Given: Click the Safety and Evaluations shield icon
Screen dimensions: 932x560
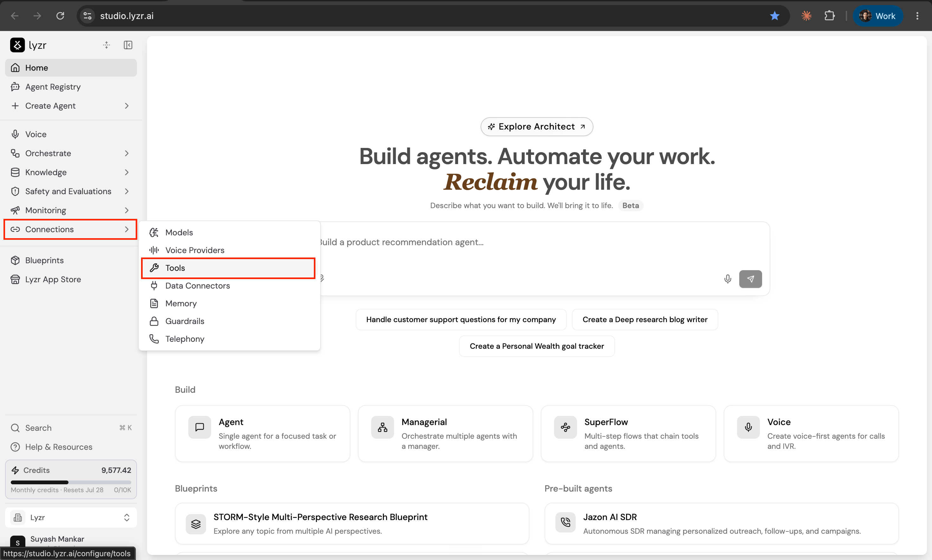Looking at the screenshot, I should point(15,191).
